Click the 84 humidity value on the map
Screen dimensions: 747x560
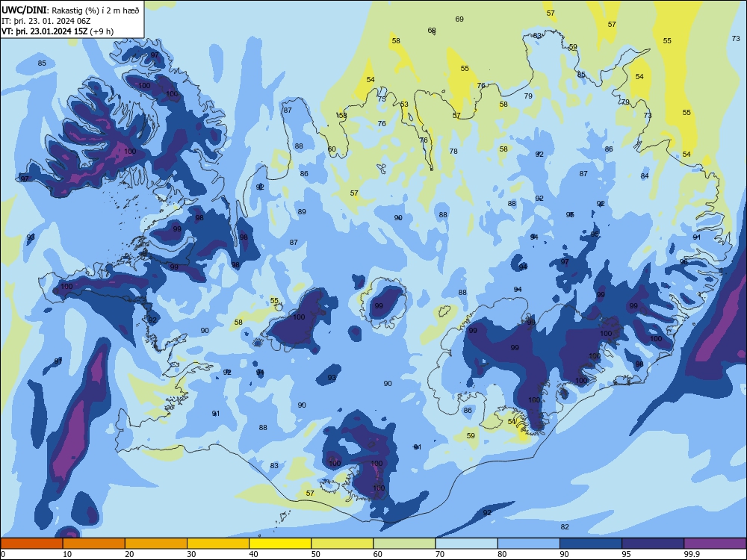(x=645, y=175)
